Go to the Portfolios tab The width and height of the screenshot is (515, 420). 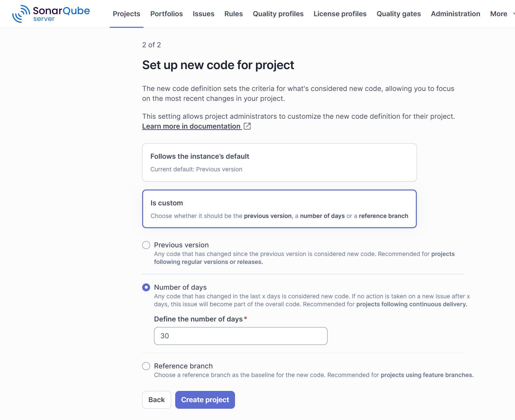[167, 14]
